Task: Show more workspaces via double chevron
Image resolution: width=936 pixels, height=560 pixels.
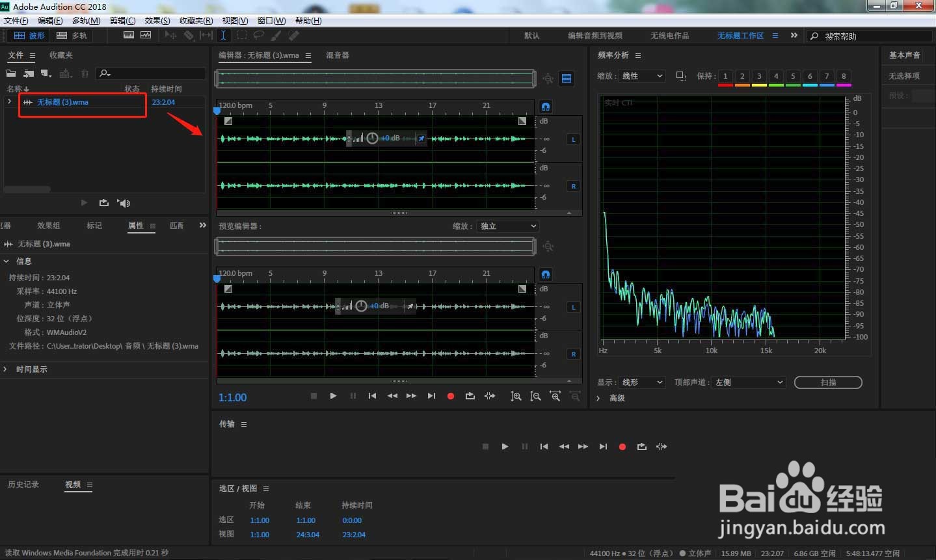Action: click(794, 35)
